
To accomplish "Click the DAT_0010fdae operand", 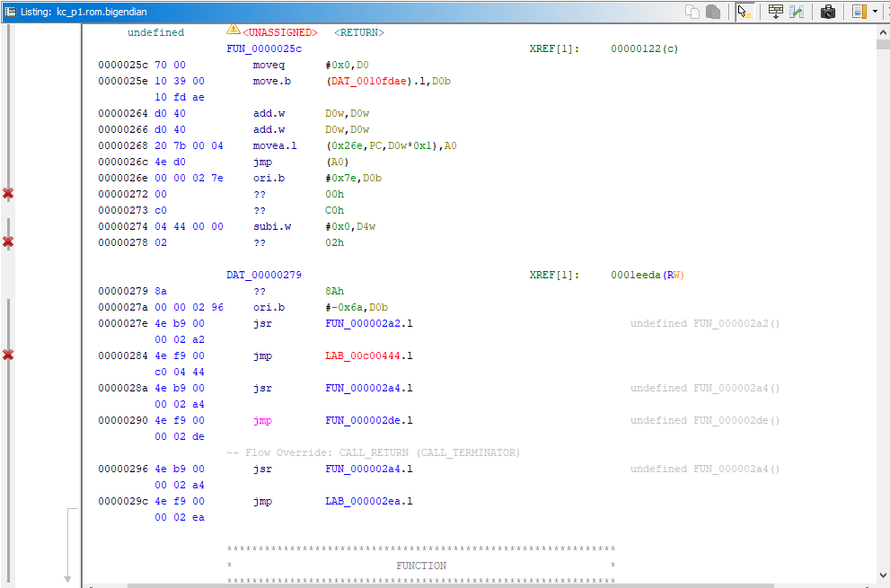I will (369, 81).
